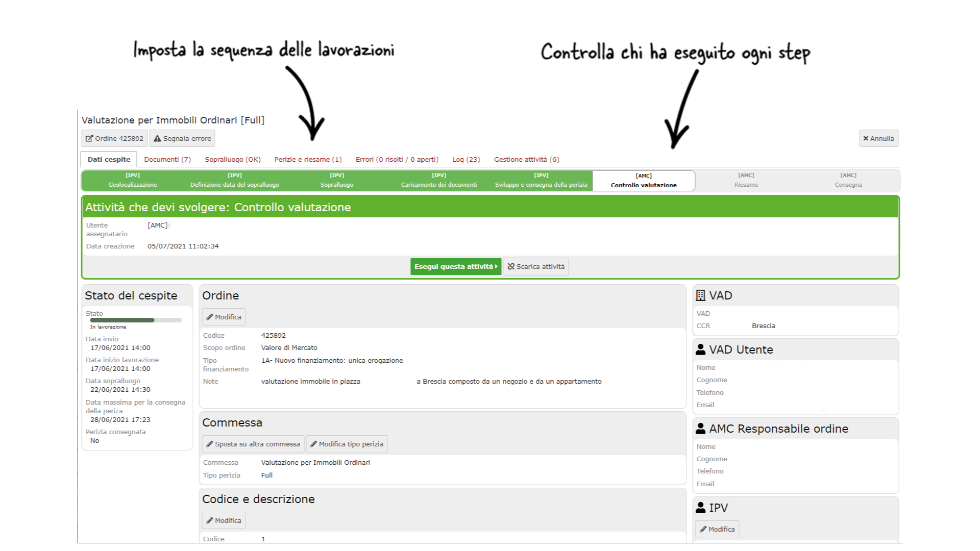Viewport: 980px width, 551px height.
Task: Click Attività che devi svolgere heading
Action: [218, 207]
